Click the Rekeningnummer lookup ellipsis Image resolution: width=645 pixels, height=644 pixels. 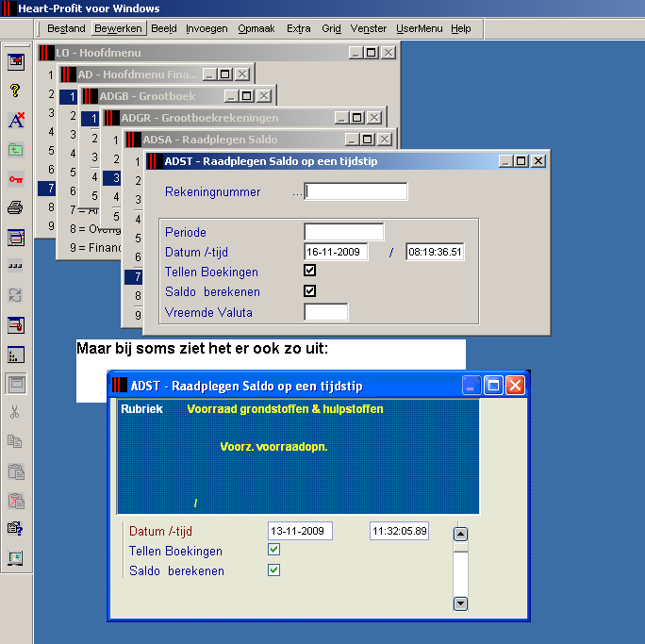click(x=297, y=193)
